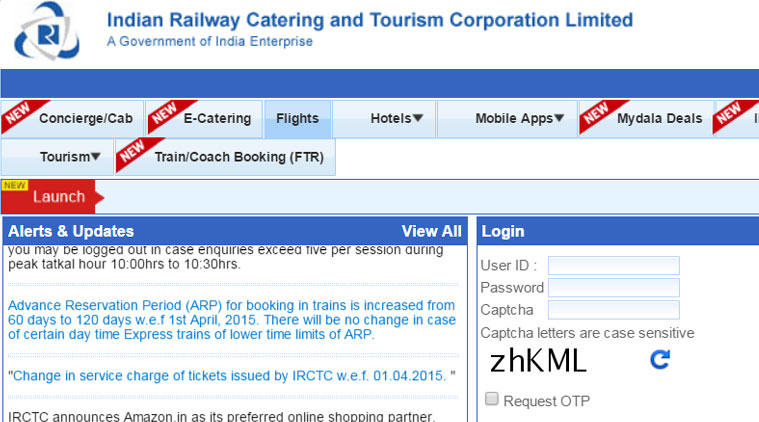Click the NEW ribbon on E-Catering

tap(162, 114)
